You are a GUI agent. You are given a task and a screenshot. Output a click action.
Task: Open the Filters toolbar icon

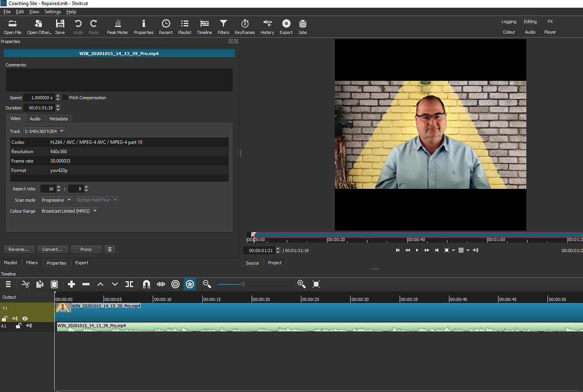(x=223, y=27)
